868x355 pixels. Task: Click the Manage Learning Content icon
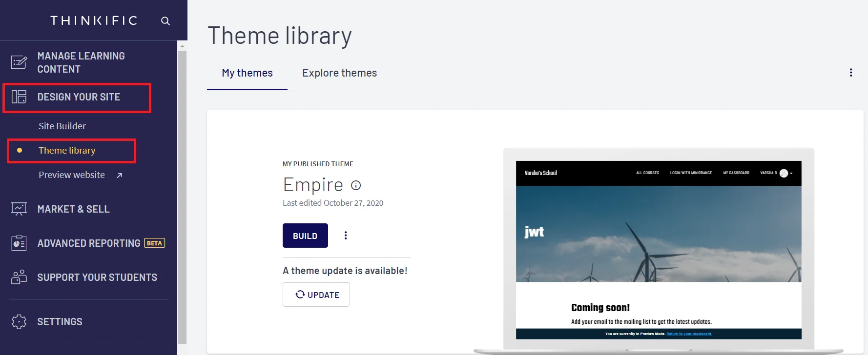point(19,62)
